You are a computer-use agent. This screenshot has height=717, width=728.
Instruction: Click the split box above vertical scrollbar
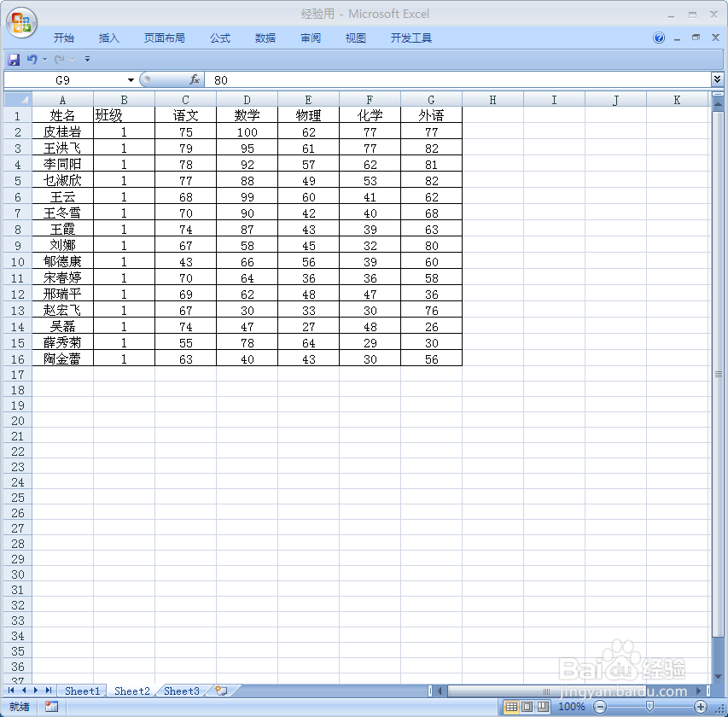point(718,94)
